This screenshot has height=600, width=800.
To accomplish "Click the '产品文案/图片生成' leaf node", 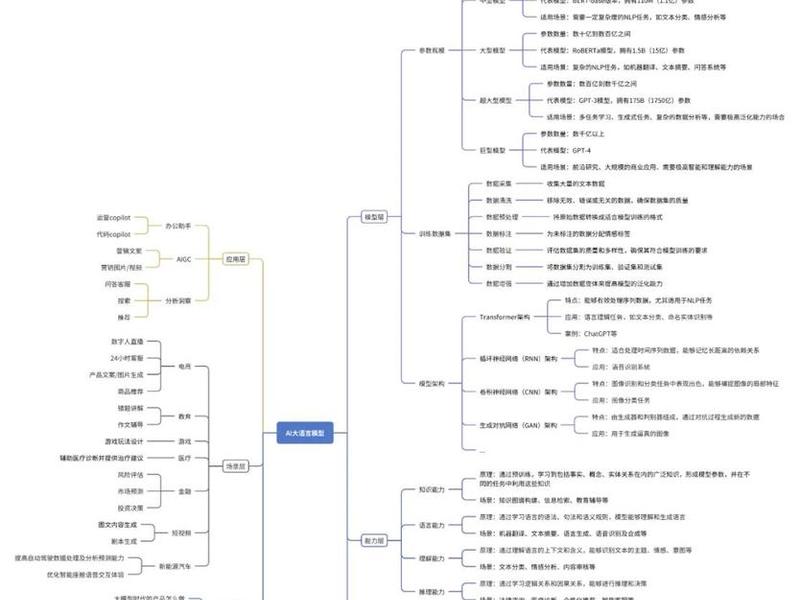I will (116, 375).
